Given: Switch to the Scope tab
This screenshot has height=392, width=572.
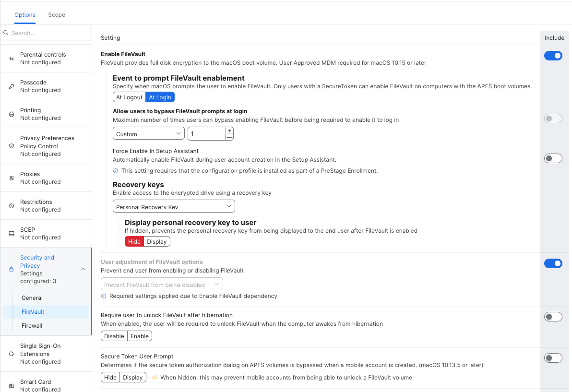Looking at the screenshot, I should point(57,15).
